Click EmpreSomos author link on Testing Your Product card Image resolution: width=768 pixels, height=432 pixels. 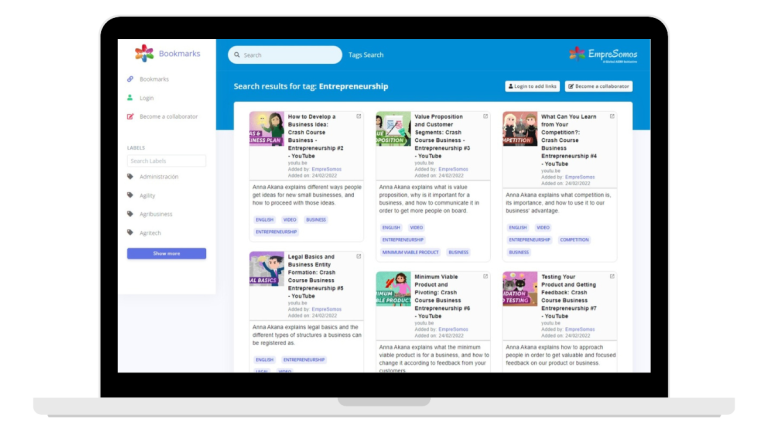coord(580,329)
